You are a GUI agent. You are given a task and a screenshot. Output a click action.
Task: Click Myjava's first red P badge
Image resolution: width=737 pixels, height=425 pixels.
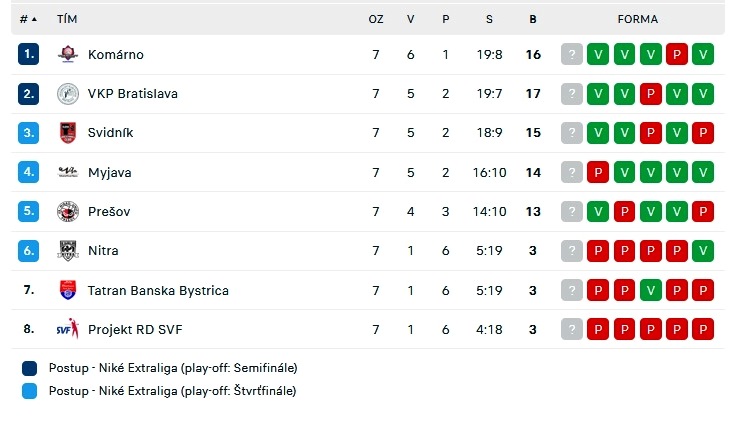(x=598, y=172)
